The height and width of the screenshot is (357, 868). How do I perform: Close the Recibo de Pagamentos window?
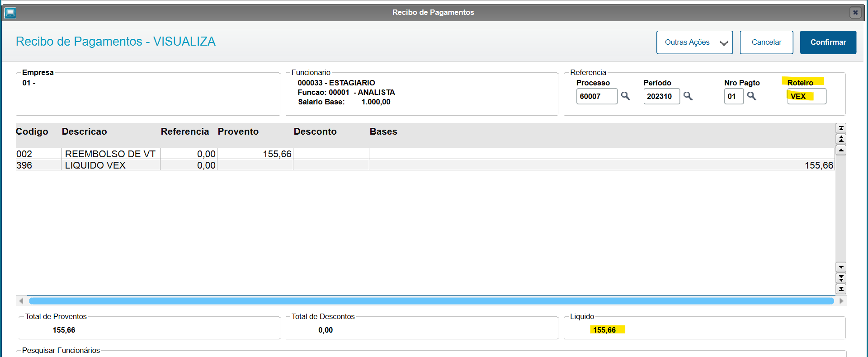click(x=855, y=13)
